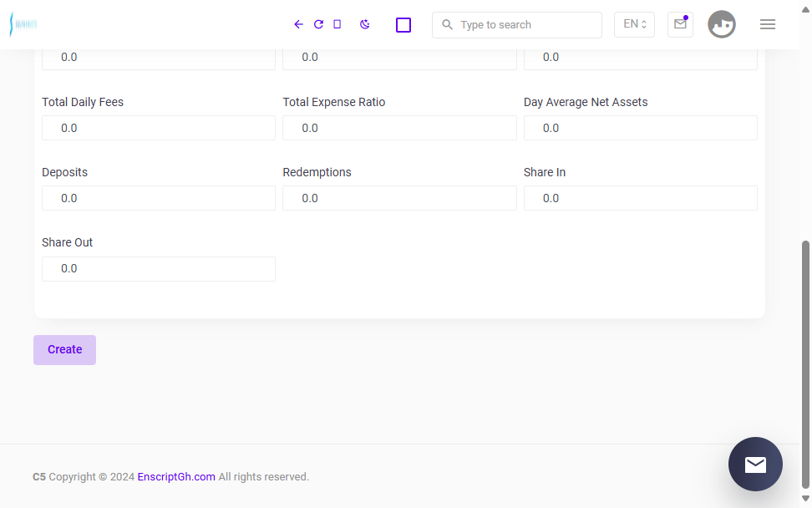Screen dimensions: 812x508
Task: Click the Create button
Action: click(x=64, y=350)
